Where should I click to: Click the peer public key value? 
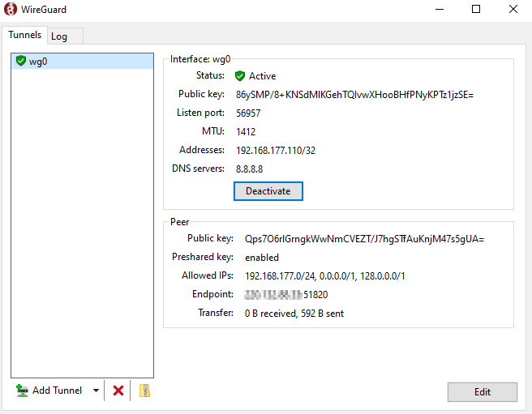pos(363,239)
